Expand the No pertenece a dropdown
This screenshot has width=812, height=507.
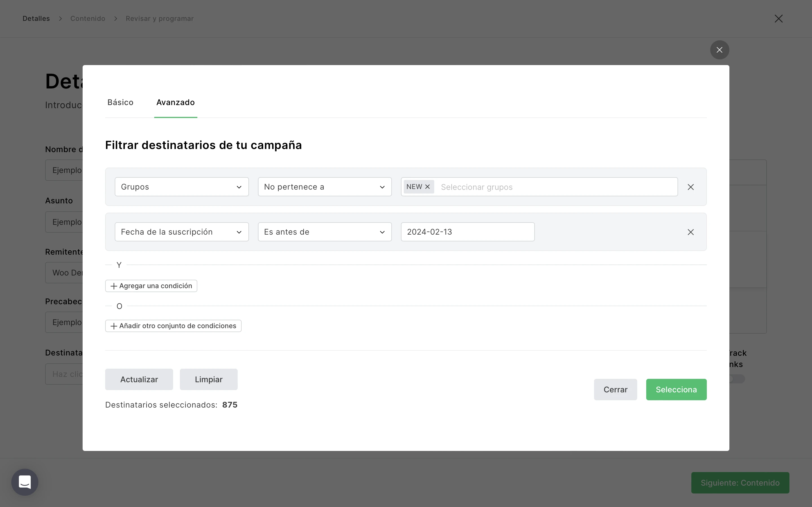click(x=325, y=187)
